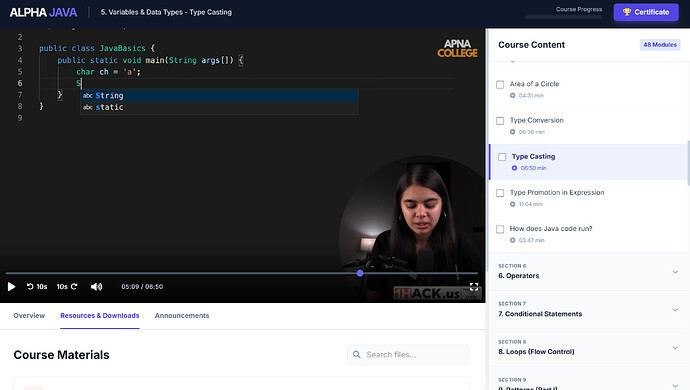Open the Announcements tab
The image size is (690, 390).
182,316
